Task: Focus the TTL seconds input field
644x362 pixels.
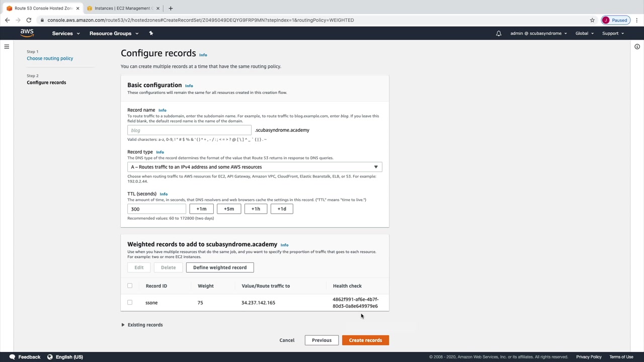Action: pyautogui.click(x=156, y=209)
